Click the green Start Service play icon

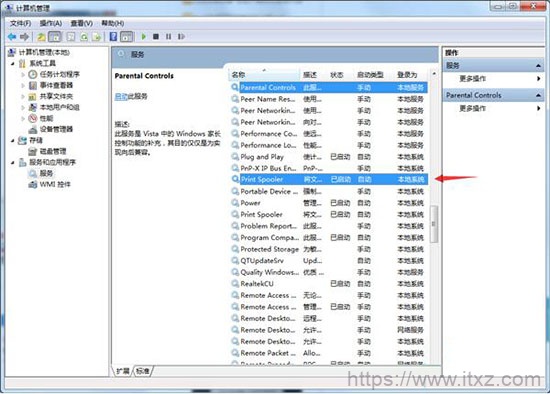[143, 36]
